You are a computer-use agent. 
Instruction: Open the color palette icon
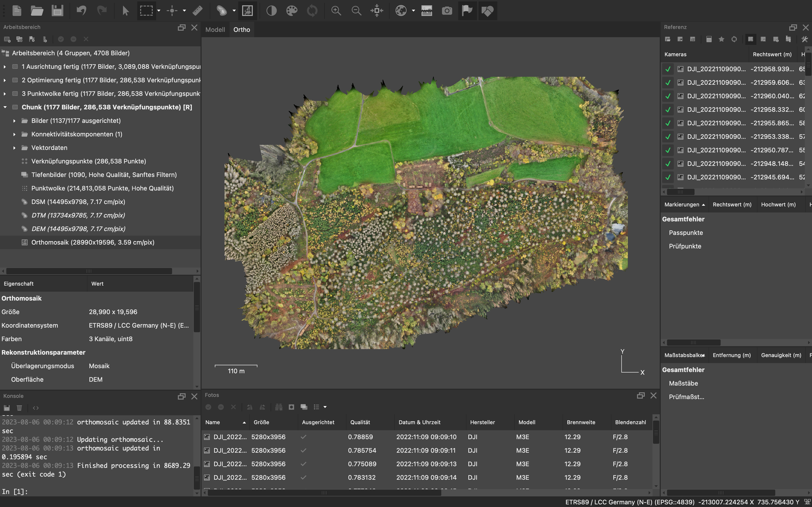coord(292,11)
